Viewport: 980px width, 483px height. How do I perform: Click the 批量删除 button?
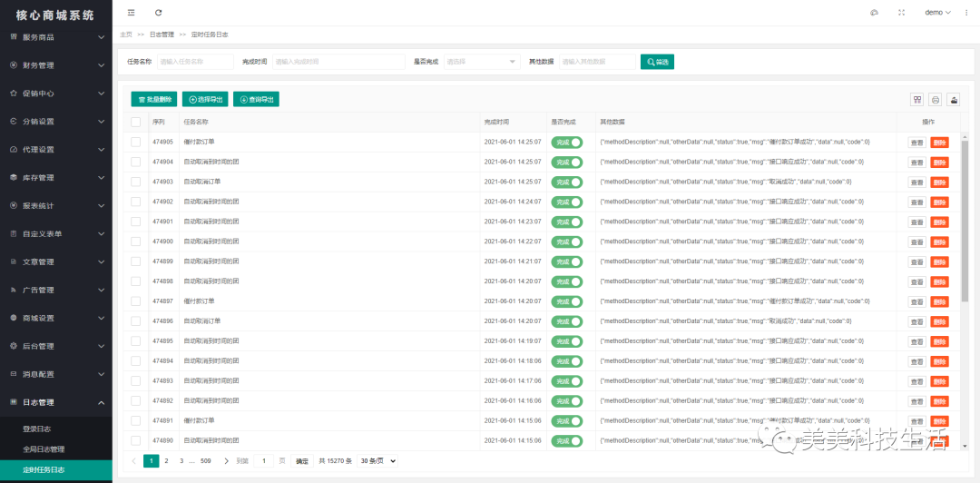(153, 100)
